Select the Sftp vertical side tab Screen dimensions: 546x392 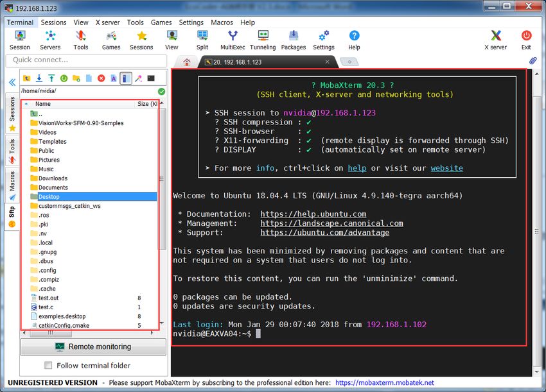(x=12, y=217)
